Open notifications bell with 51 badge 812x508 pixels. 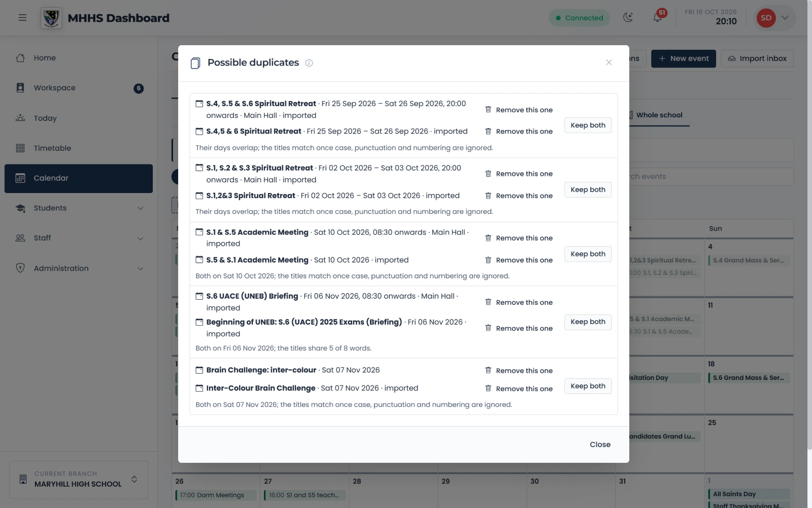point(658,18)
